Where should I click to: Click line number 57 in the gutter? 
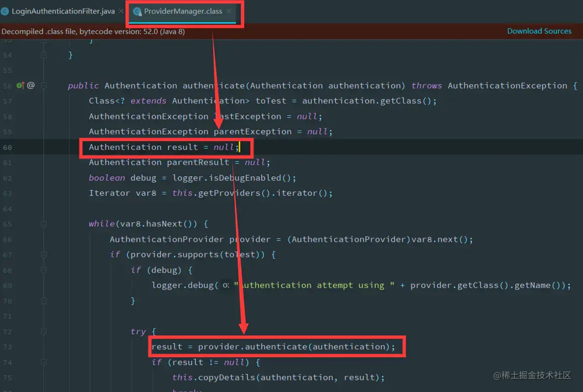pyautogui.click(x=7, y=101)
